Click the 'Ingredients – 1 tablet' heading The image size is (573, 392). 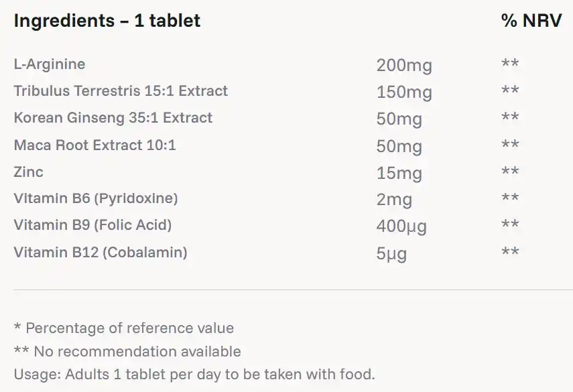click(x=107, y=21)
